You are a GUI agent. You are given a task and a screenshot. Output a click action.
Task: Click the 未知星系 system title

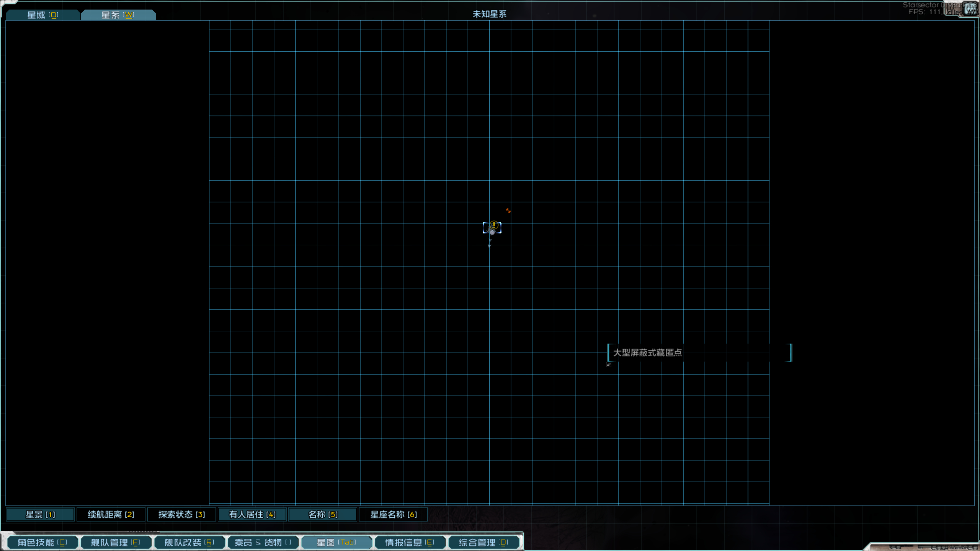click(489, 14)
